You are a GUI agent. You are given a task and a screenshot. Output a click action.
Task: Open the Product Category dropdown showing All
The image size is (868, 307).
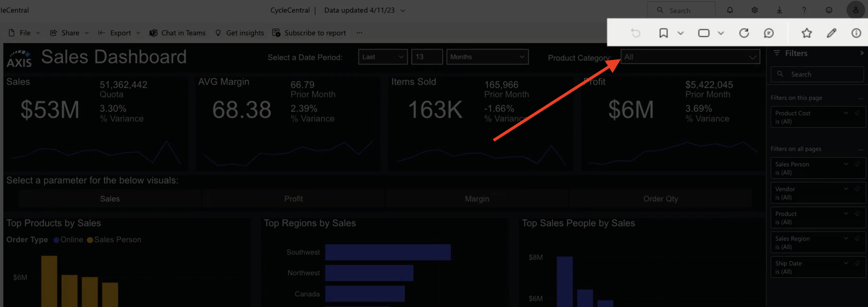[690, 56]
